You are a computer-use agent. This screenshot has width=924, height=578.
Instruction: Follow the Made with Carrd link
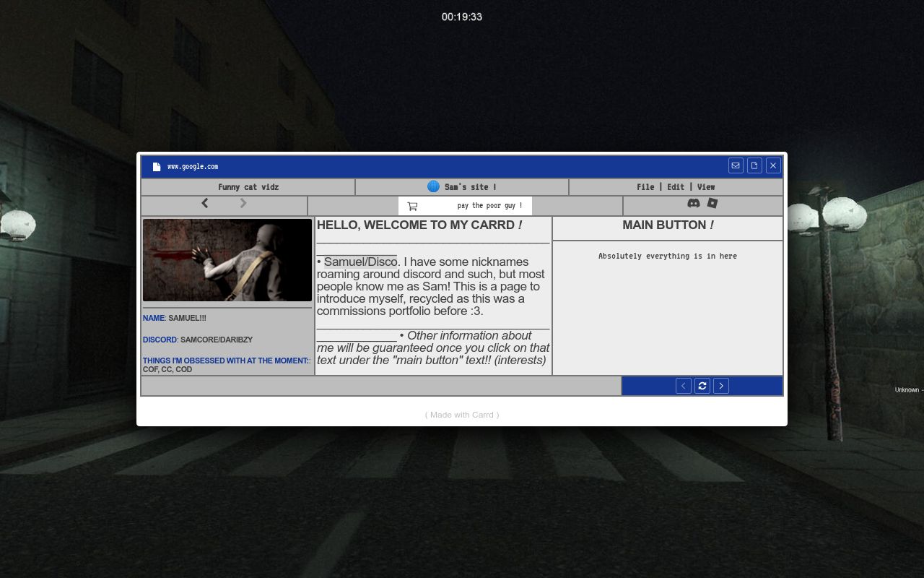[462, 415]
